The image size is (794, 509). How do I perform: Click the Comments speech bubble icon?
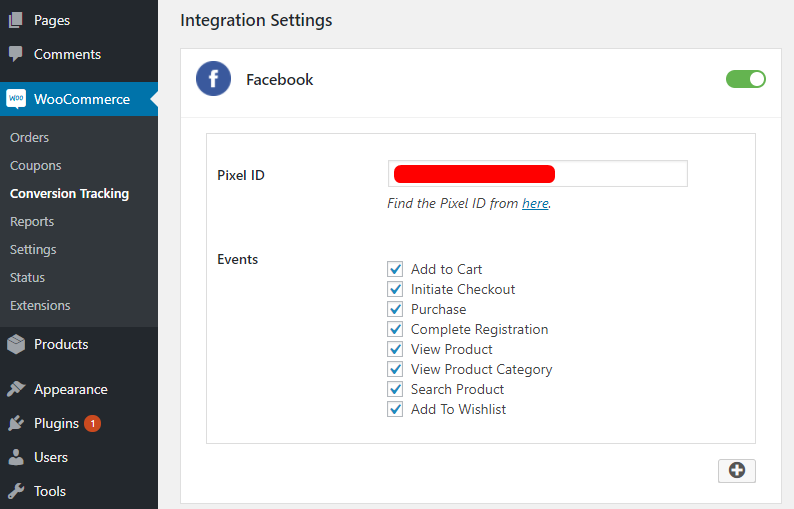point(16,54)
